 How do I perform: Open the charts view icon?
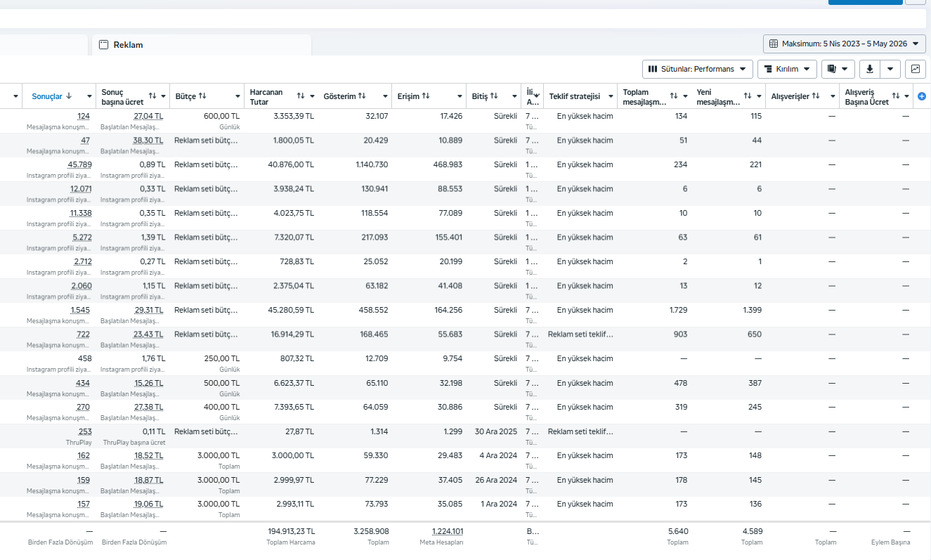(x=916, y=69)
